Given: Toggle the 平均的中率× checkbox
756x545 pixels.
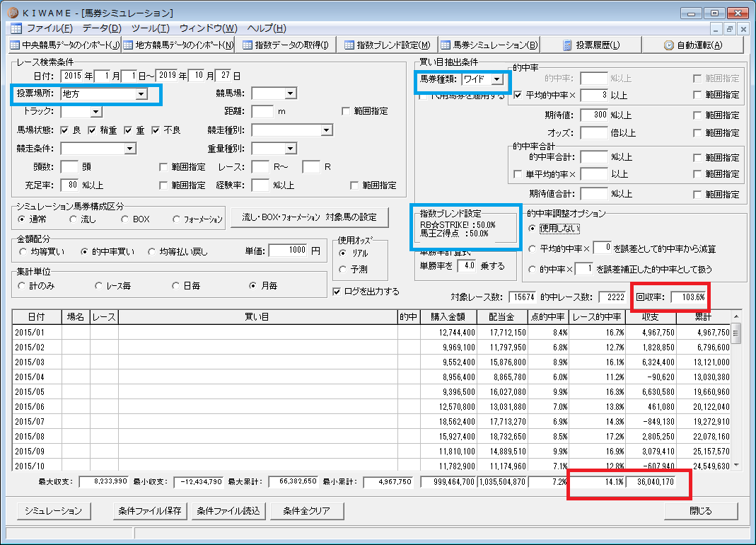Looking at the screenshot, I should (x=518, y=95).
